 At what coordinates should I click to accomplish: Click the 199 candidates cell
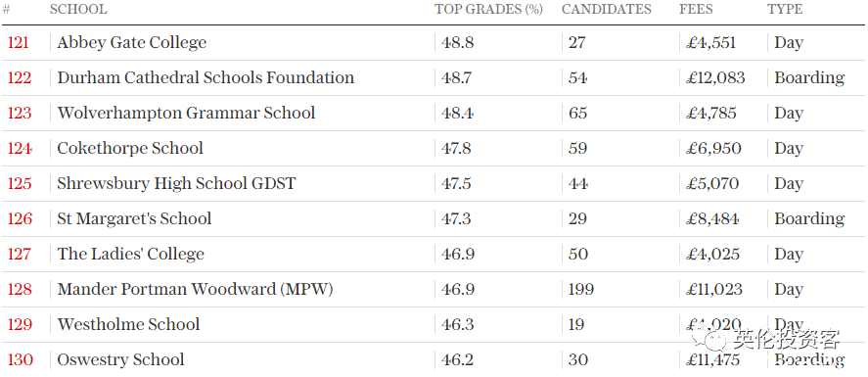[580, 290]
